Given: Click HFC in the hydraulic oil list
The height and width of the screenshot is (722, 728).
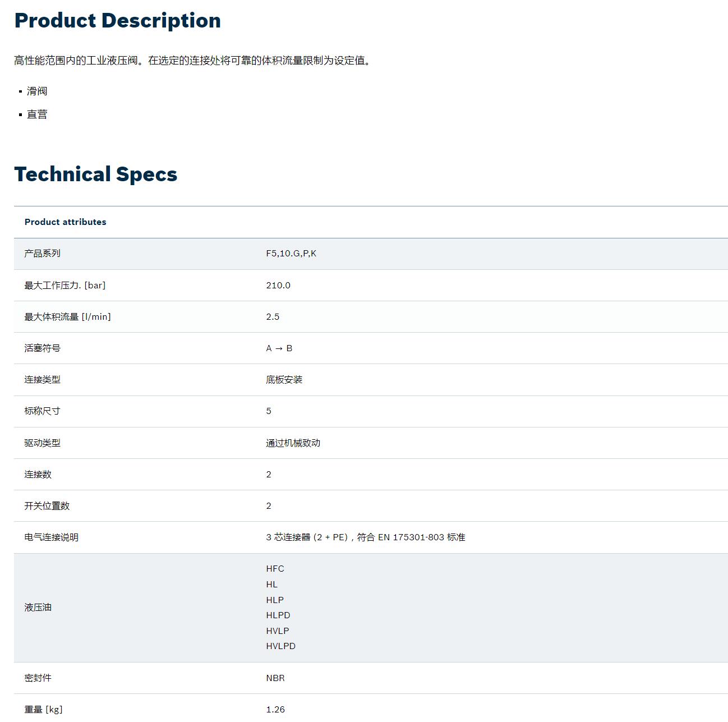Looking at the screenshot, I should (275, 569).
